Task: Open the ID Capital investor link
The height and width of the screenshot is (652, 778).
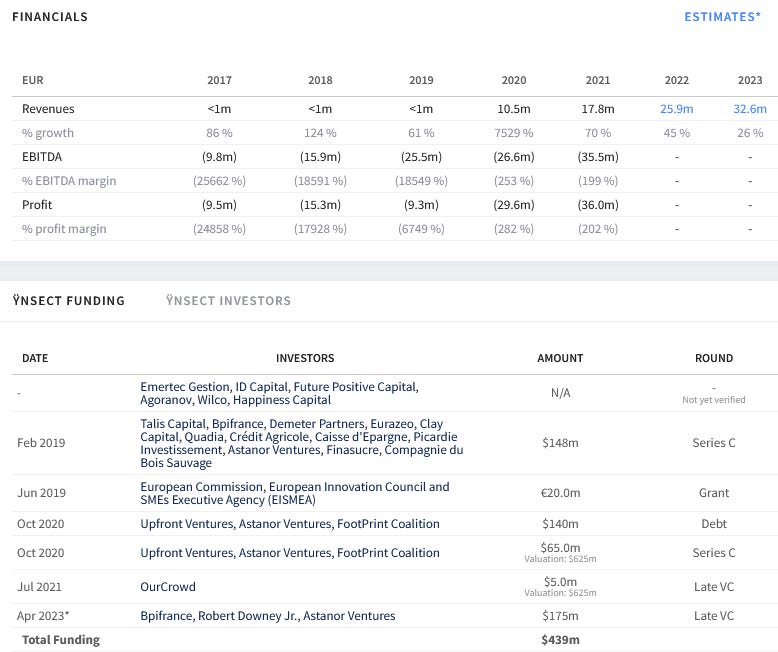Action: coord(261,387)
